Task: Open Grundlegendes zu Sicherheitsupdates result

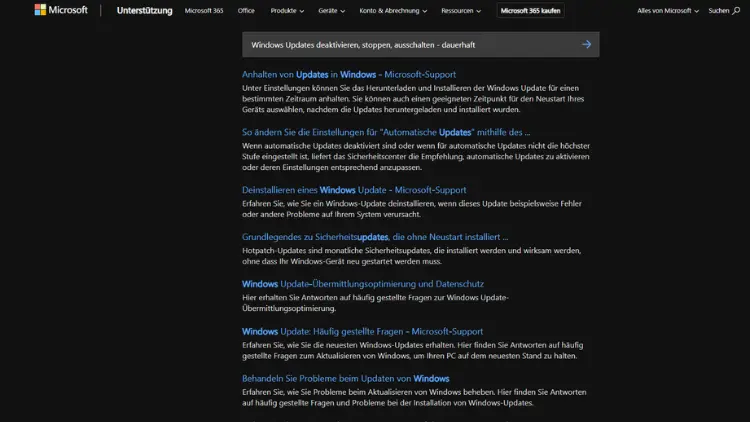Action: (375, 237)
